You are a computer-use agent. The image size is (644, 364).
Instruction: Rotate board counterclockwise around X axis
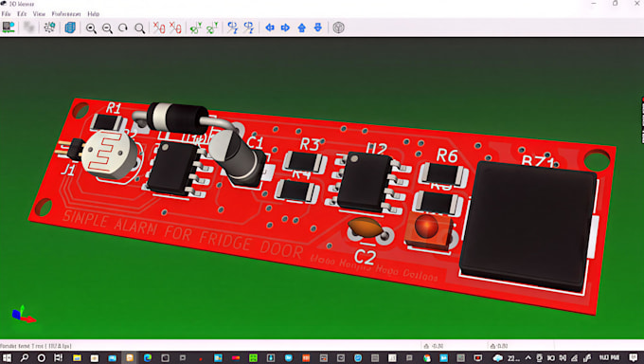(175, 27)
